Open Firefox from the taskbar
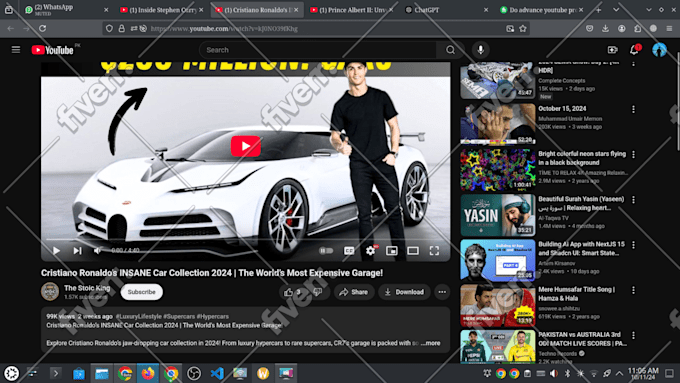 click(x=148, y=373)
